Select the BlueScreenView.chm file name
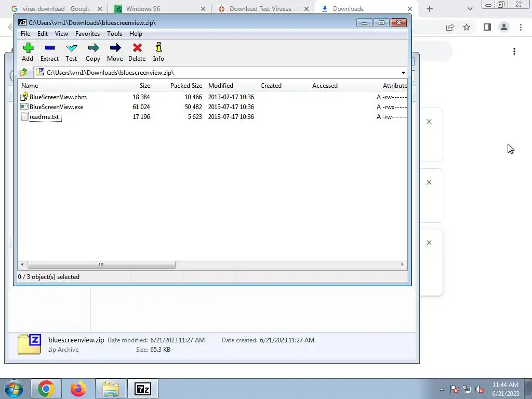 (x=58, y=97)
